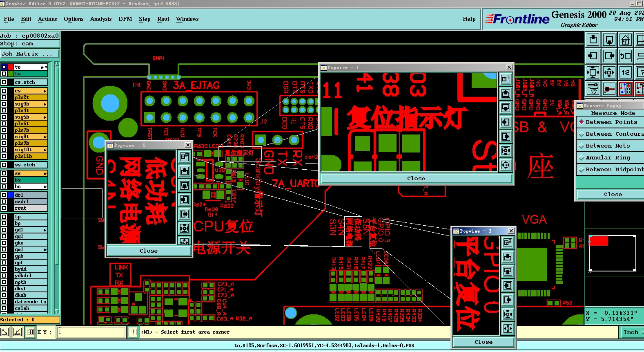Image resolution: width=644 pixels, height=352 pixels.
Task: Select the layer named datecode-to
Action: (31, 302)
